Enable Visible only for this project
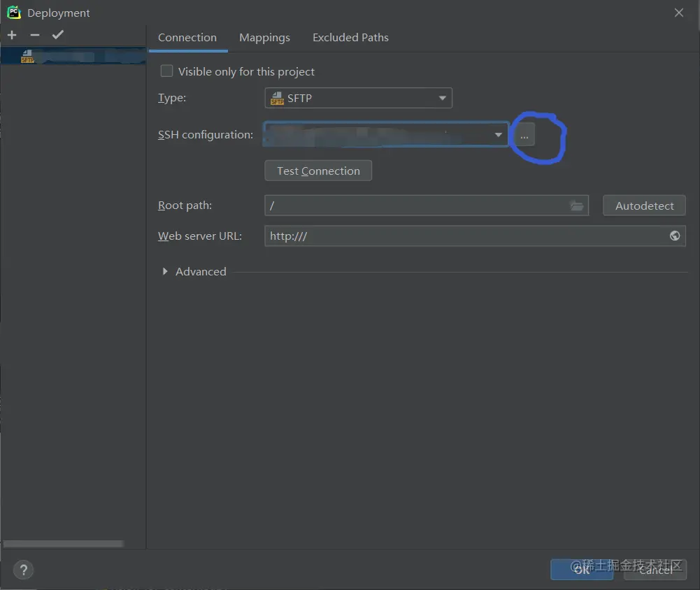 pos(166,71)
